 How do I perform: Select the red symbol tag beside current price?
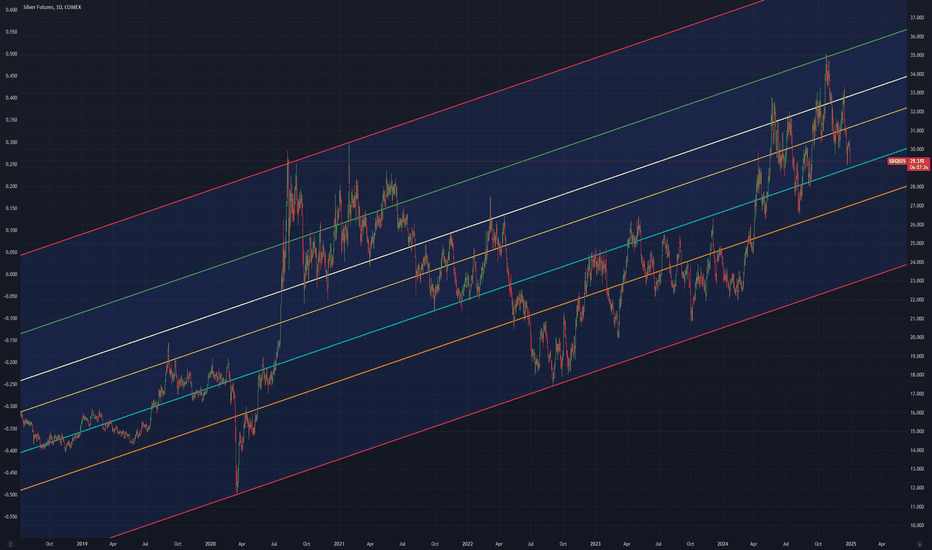point(897,161)
